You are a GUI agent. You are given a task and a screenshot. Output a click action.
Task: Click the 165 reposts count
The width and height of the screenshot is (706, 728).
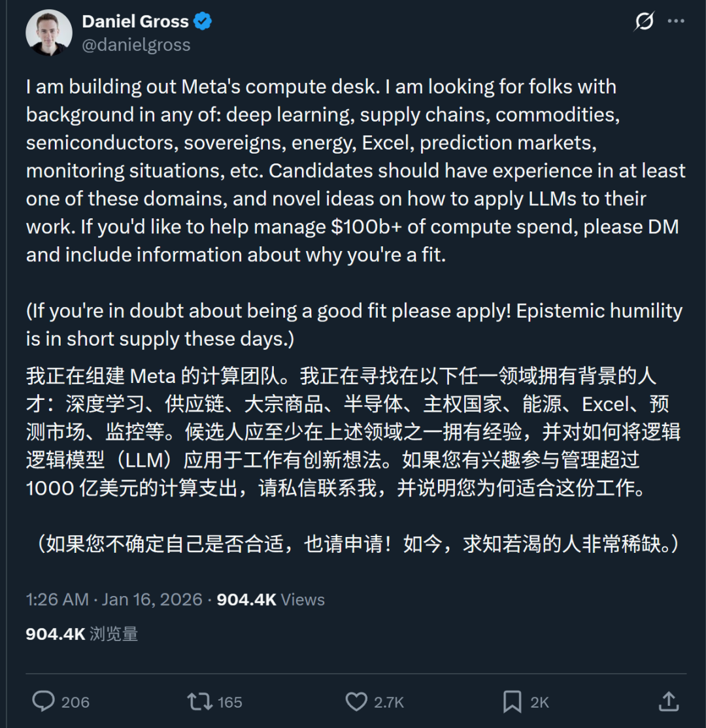tap(230, 703)
